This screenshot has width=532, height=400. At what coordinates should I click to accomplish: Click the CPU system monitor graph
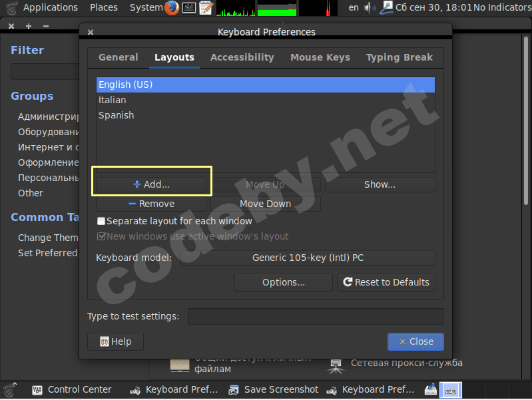coord(236,8)
